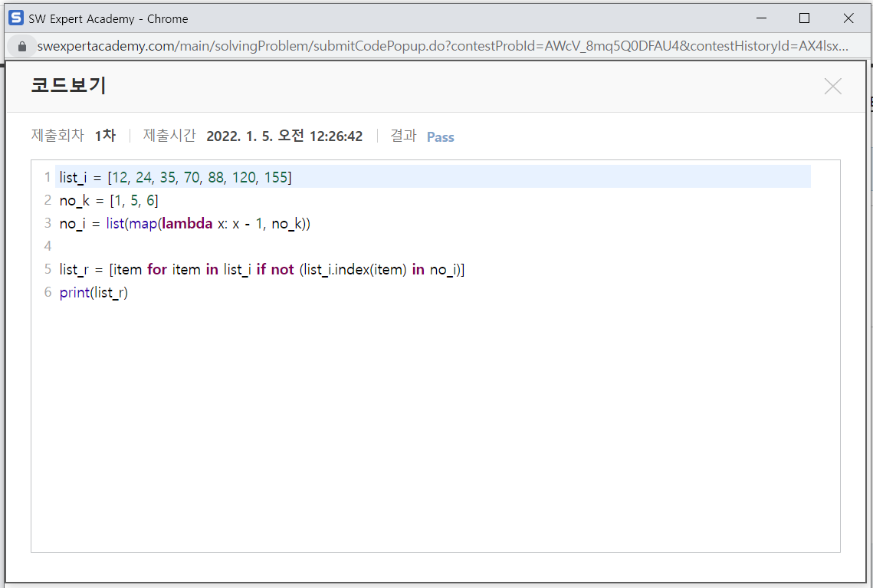
Task: Click code line 2 with no_k = [1, 5, 6]
Action: point(109,200)
